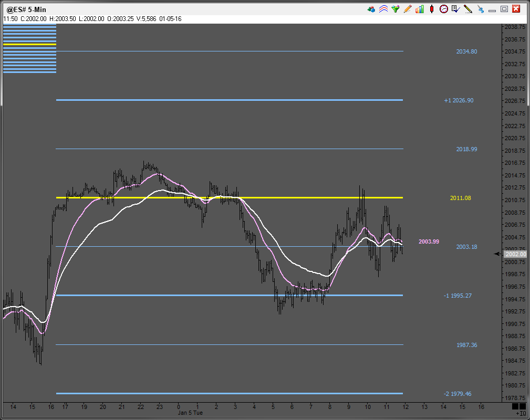Click the +1 2026.90 level label
The width and height of the screenshot is (530, 420).
click(459, 100)
